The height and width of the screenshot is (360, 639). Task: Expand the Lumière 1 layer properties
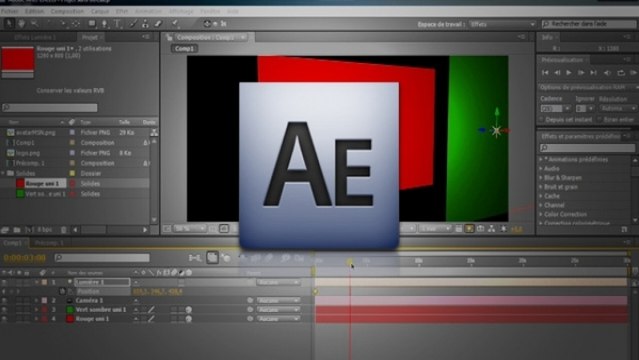pyautogui.click(x=37, y=282)
